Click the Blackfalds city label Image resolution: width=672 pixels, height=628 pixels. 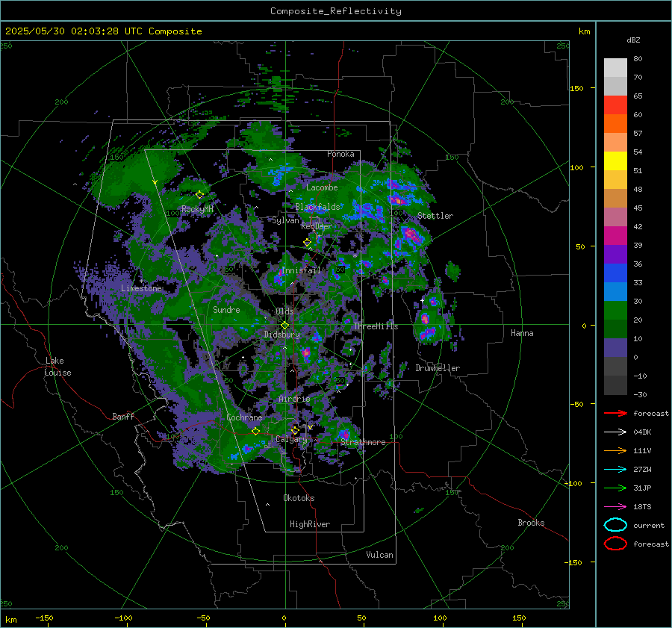point(317,207)
